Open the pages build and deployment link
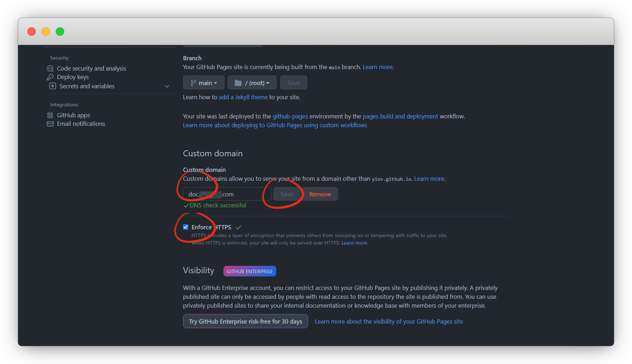 point(400,116)
